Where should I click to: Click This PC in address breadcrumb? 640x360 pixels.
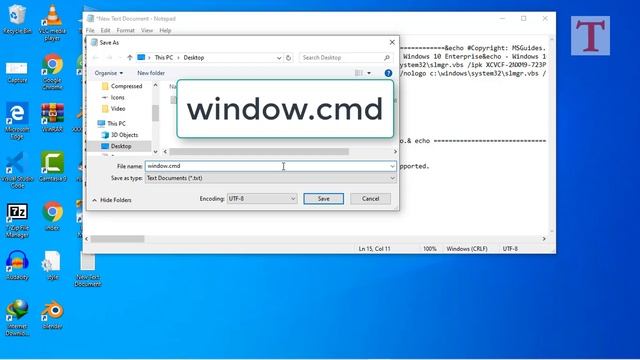coord(164,58)
